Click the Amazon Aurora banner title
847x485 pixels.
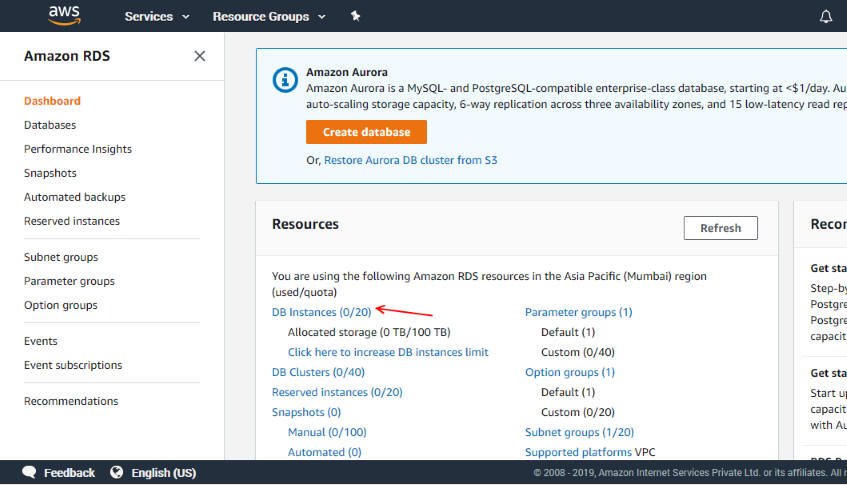click(x=347, y=72)
